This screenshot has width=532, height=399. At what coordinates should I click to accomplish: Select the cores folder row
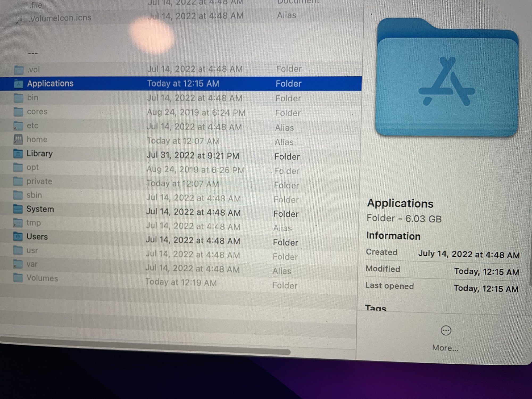coord(37,112)
